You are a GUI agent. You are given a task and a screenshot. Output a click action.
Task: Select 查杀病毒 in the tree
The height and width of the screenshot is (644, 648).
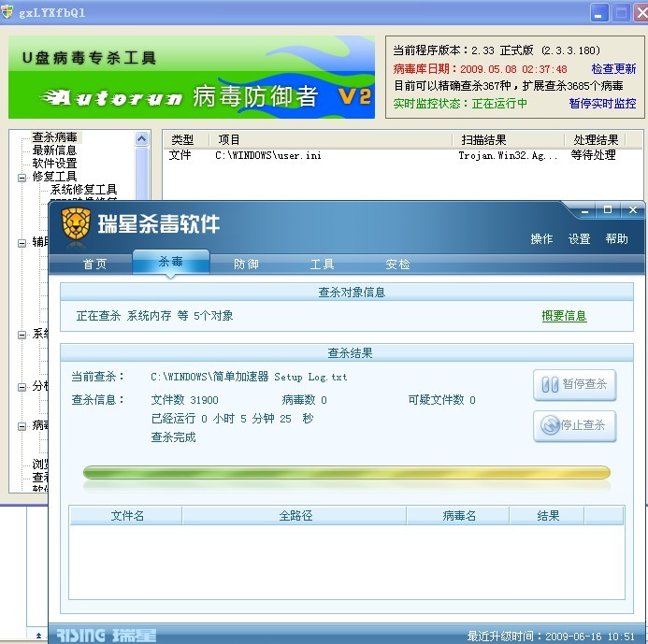[55, 137]
